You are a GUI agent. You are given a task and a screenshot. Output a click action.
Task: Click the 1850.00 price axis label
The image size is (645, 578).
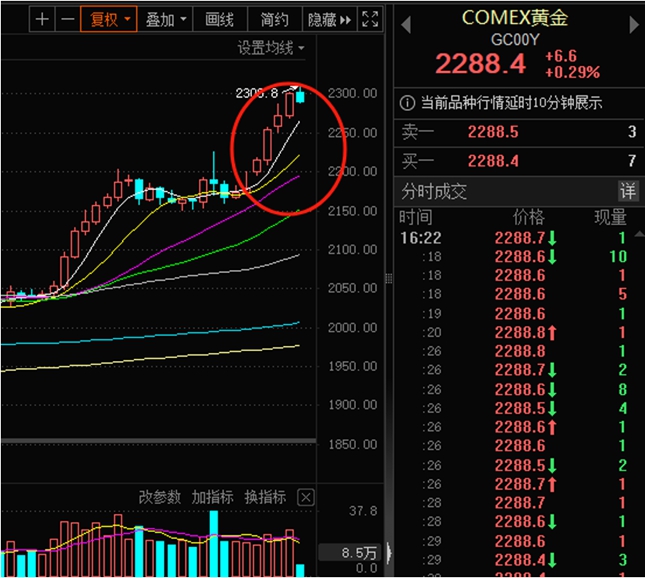coord(352,444)
